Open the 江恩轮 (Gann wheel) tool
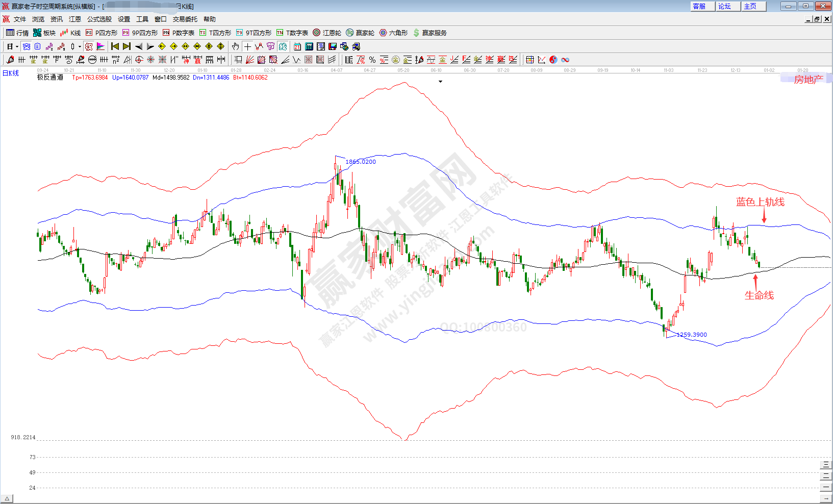 (327, 33)
